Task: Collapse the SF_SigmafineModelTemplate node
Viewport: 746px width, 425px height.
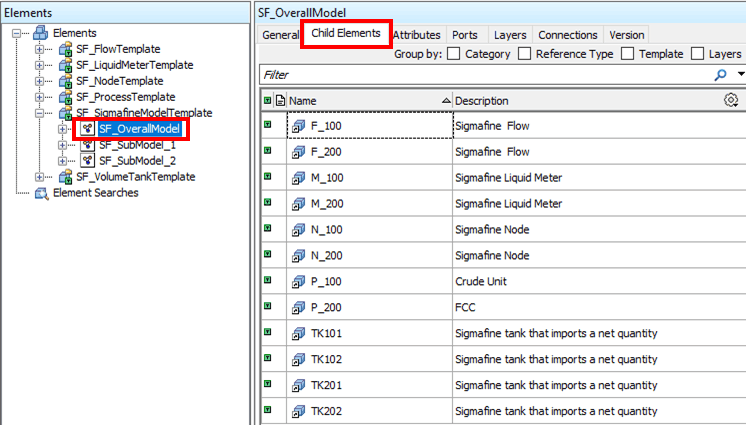Action: click(40, 113)
